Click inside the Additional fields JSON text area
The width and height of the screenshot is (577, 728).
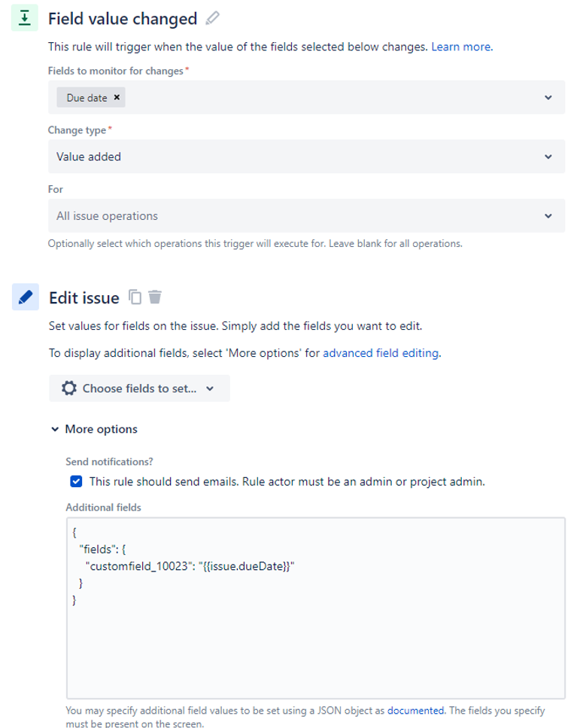[x=316, y=608]
